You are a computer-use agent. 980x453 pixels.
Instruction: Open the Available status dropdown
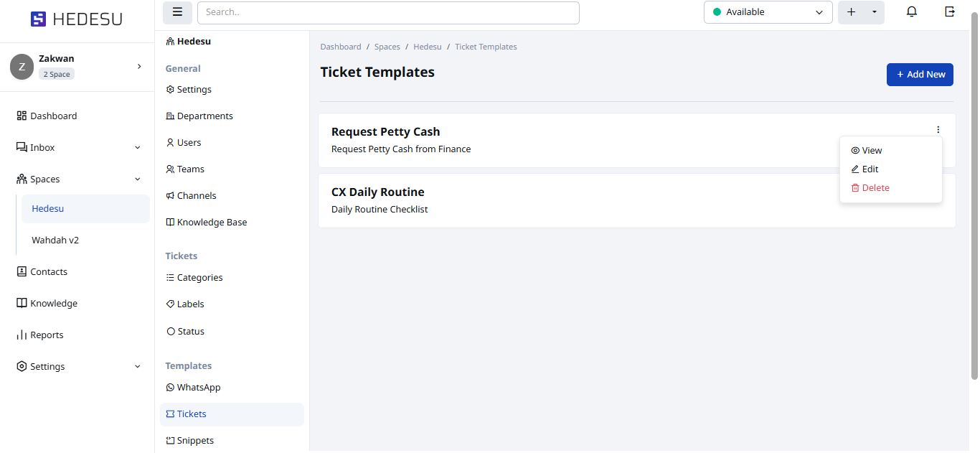tap(768, 12)
